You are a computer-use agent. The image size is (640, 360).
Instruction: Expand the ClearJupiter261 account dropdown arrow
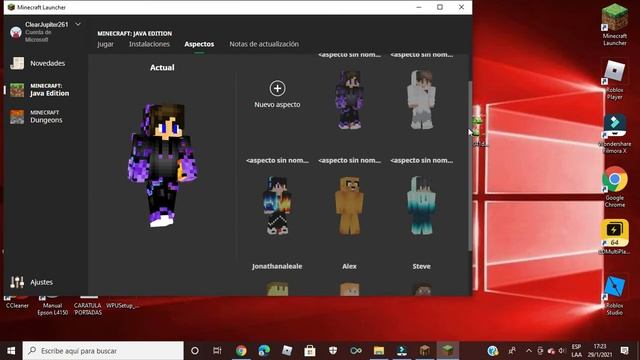coord(78,24)
